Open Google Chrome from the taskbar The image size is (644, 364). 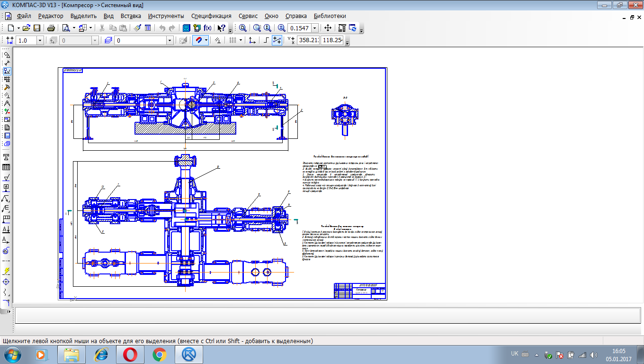[159, 354]
